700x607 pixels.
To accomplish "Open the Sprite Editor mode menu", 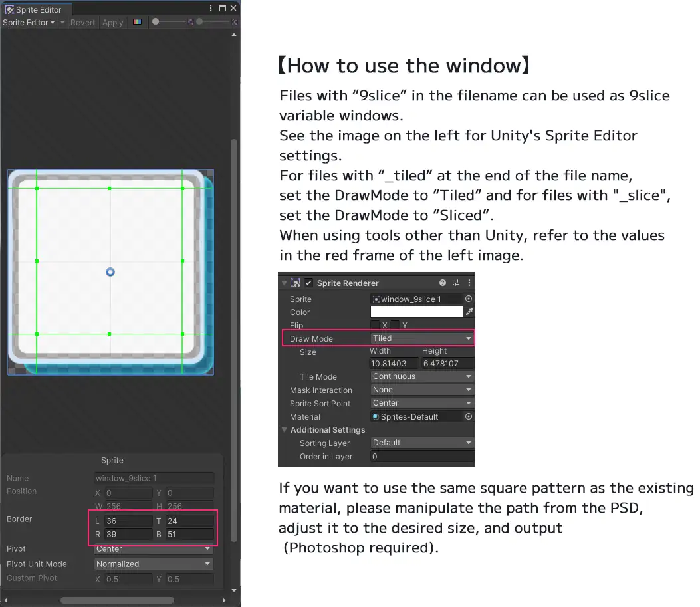I will [29, 22].
